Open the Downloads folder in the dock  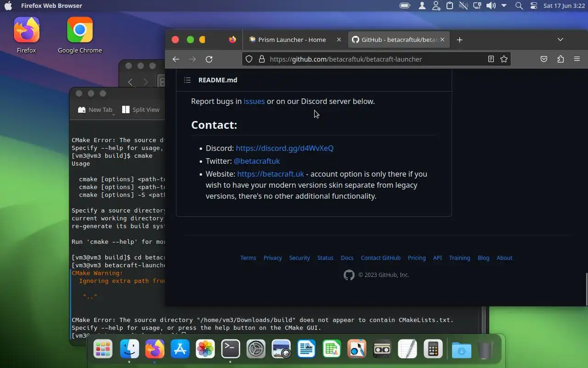coord(461,350)
